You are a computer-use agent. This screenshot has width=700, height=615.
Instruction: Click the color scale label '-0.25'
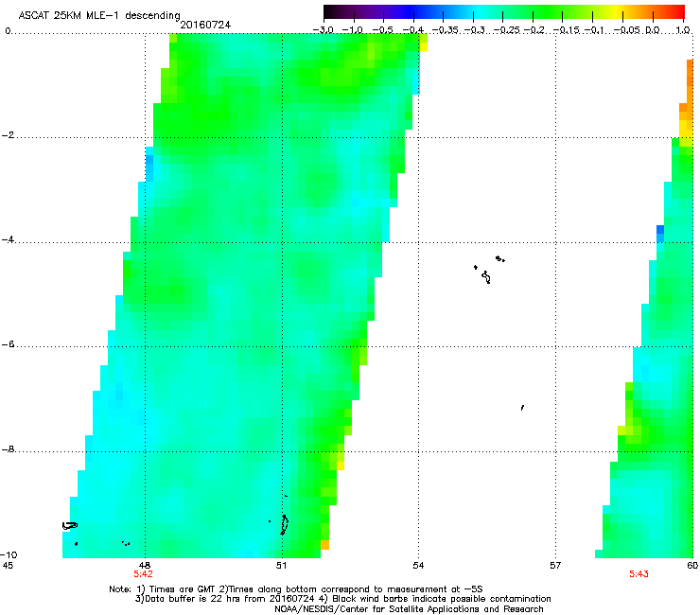click(508, 30)
